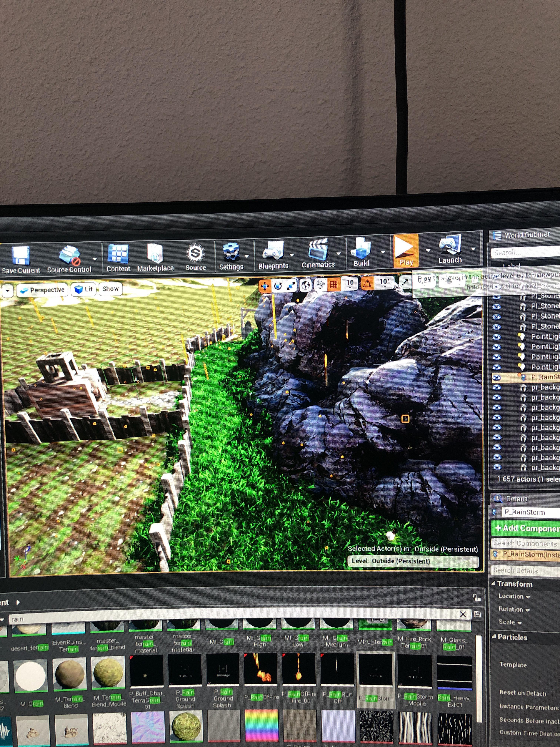Click the green Add Component button

coord(525,528)
